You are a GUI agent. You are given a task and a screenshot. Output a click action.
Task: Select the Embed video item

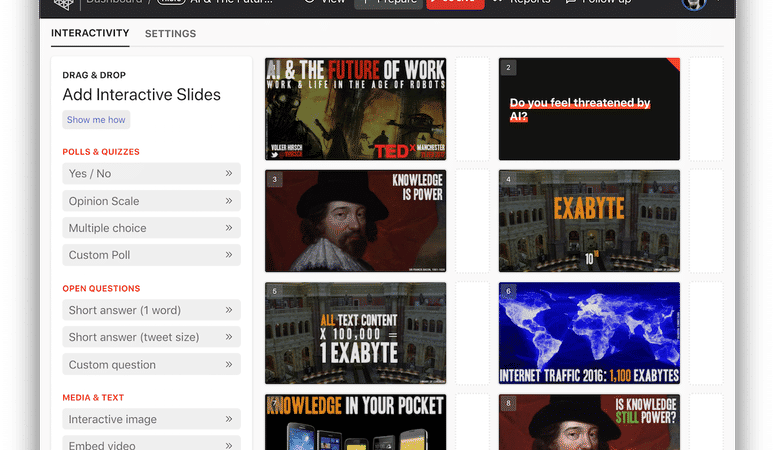point(151,443)
